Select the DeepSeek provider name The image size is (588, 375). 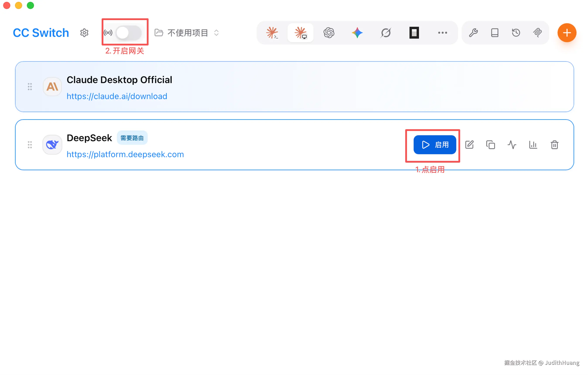click(89, 138)
